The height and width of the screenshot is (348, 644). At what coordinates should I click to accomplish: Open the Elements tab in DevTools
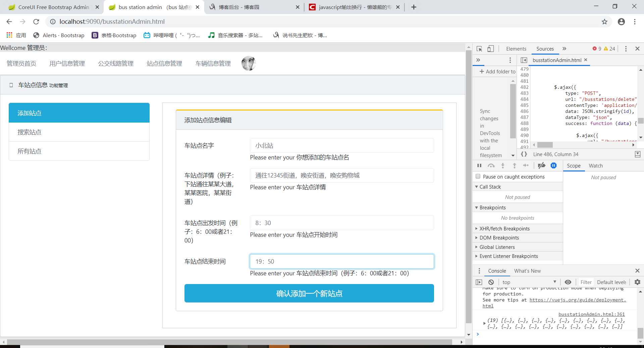pos(516,49)
